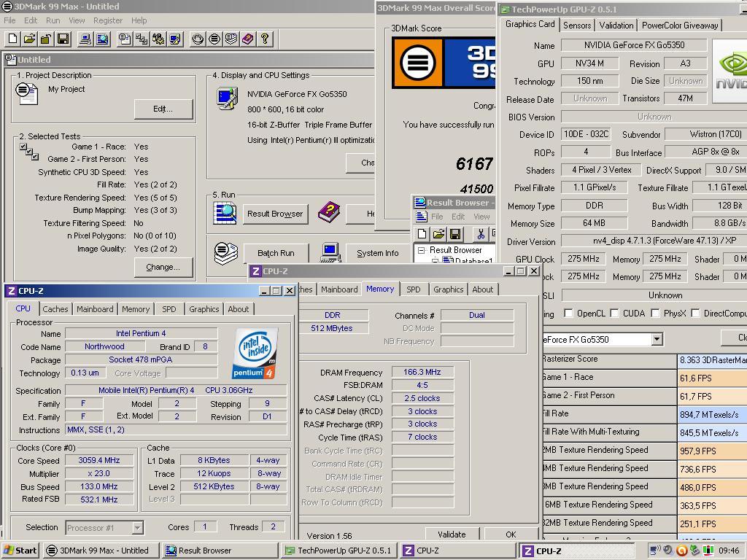This screenshot has height=560, width=747.
Task: Click the Batch Run stacked pages icon in 3DMark toolbar
Action: point(231,39)
